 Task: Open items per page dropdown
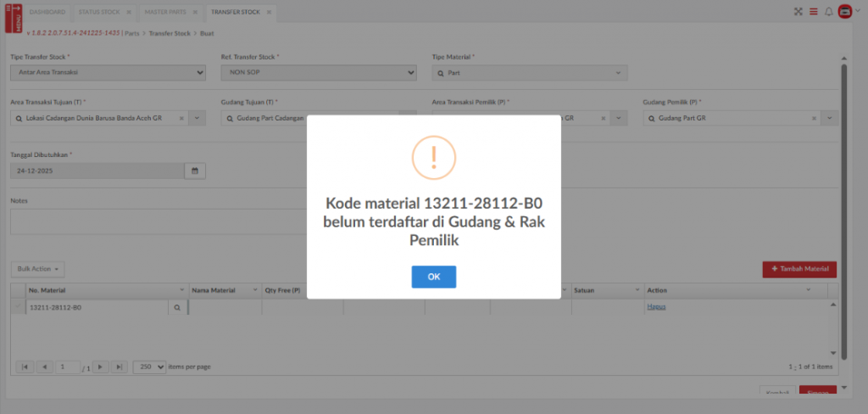149,366
